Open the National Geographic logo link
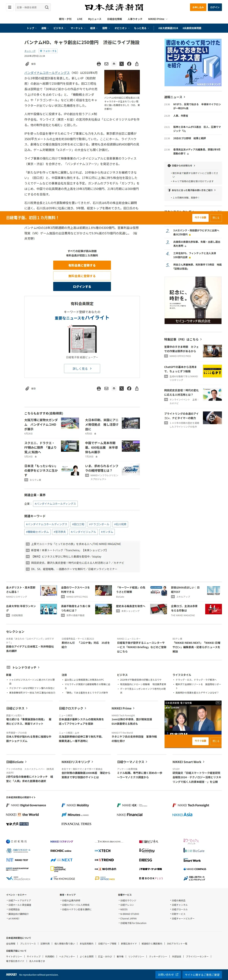 59,869
